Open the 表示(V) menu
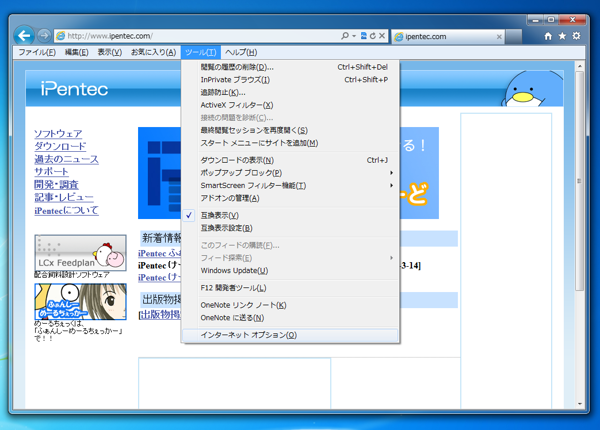The width and height of the screenshot is (600, 430). 110,52
